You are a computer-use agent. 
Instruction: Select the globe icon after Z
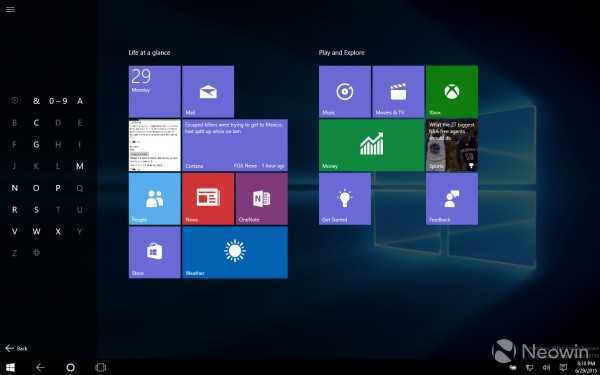(x=36, y=253)
